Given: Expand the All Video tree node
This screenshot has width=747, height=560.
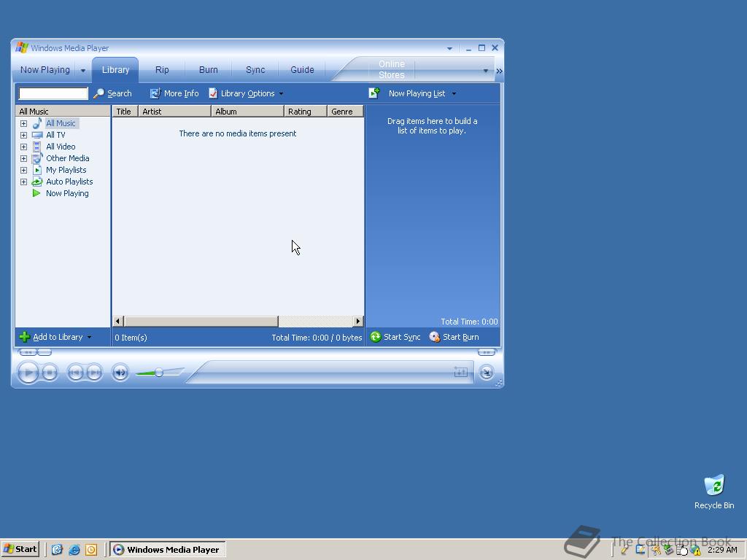Looking at the screenshot, I should point(23,147).
